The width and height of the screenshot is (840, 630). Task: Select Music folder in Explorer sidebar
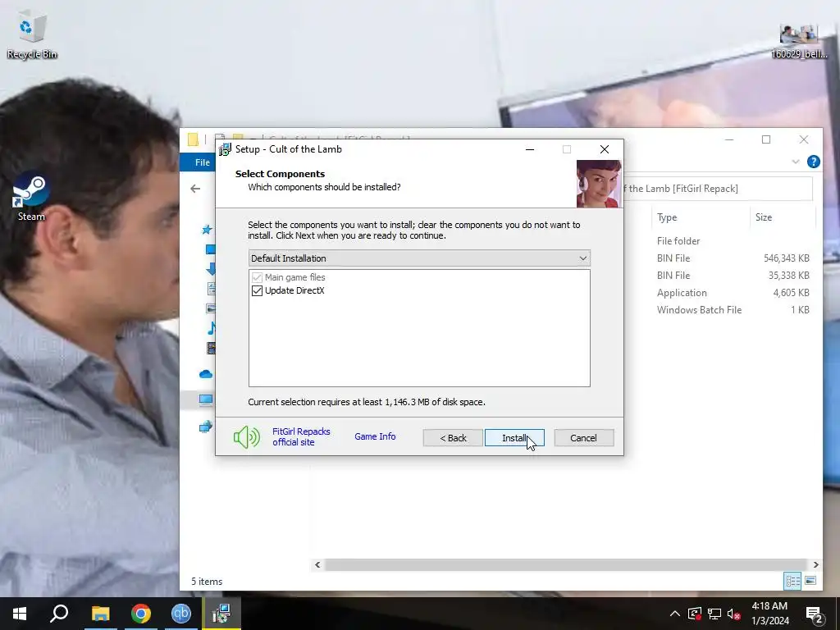pos(211,328)
